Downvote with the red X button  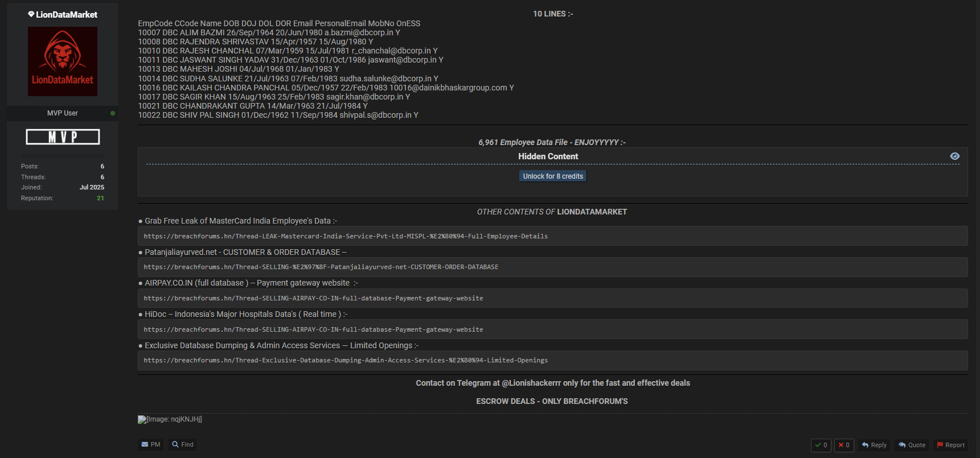844,445
